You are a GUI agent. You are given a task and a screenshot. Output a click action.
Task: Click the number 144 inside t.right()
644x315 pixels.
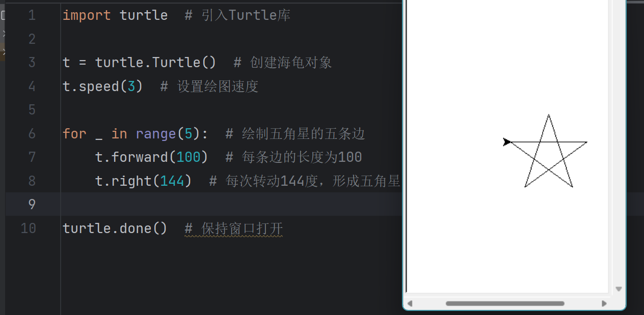pyautogui.click(x=172, y=181)
